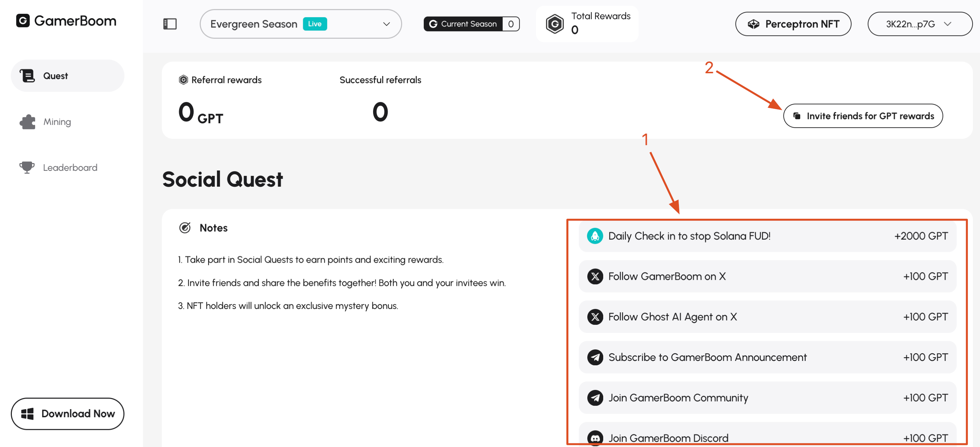The width and height of the screenshot is (980, 447).
Task: Click the 0 GPT referral rewards value
Action: 200,113
